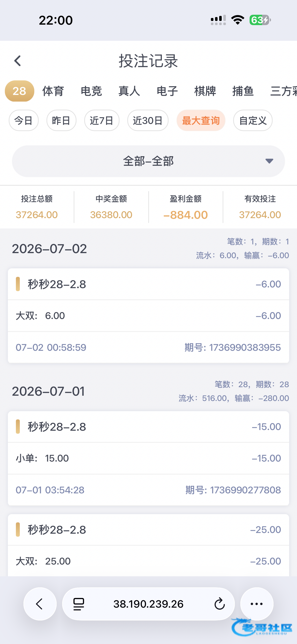Choose the 近7日 date range
The height and width of the screenshot is (644, 297).
102,120
